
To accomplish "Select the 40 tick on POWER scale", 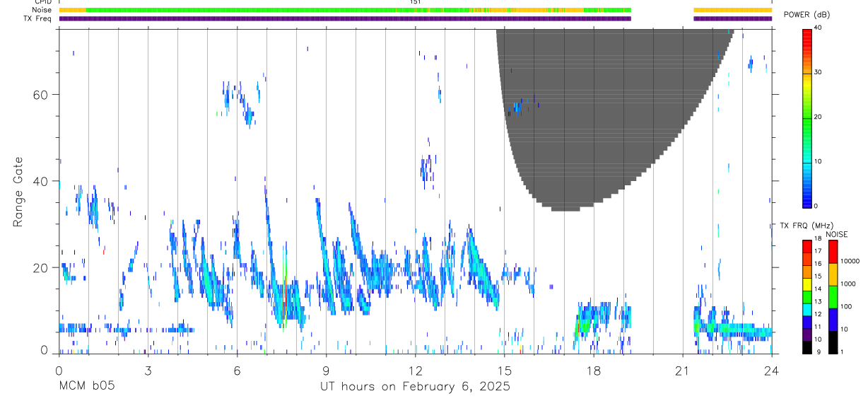I will 819,28.
